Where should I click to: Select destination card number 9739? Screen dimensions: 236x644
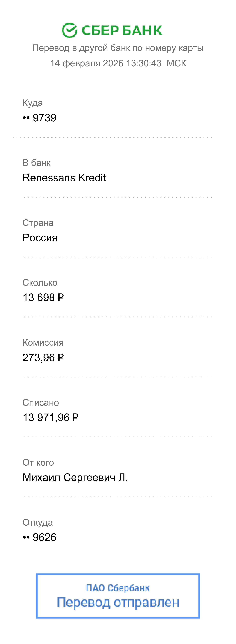(39, 118)
